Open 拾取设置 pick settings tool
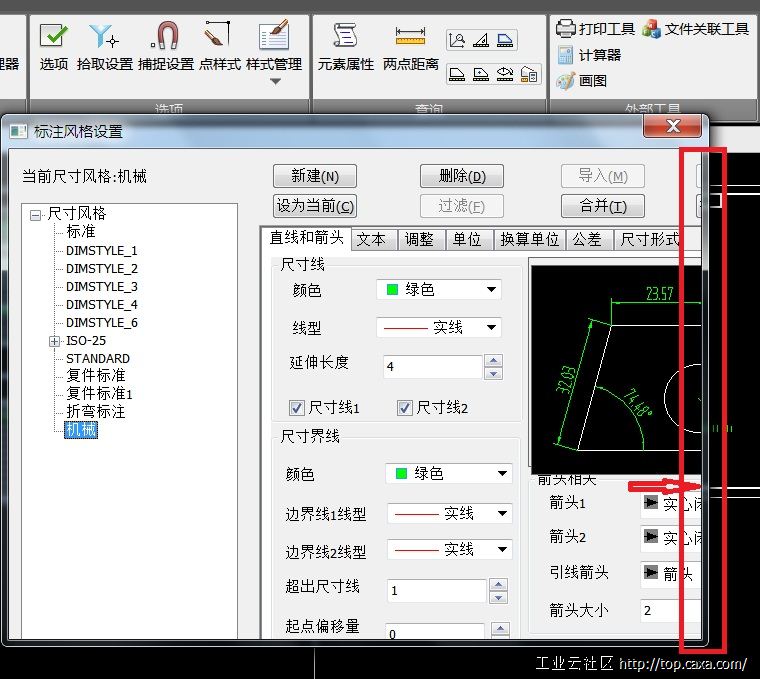 pyautogui.click(x=104, y=38)
